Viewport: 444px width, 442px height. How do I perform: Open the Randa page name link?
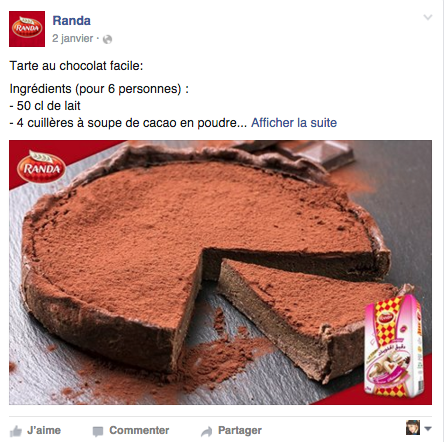tap(71, 21)
